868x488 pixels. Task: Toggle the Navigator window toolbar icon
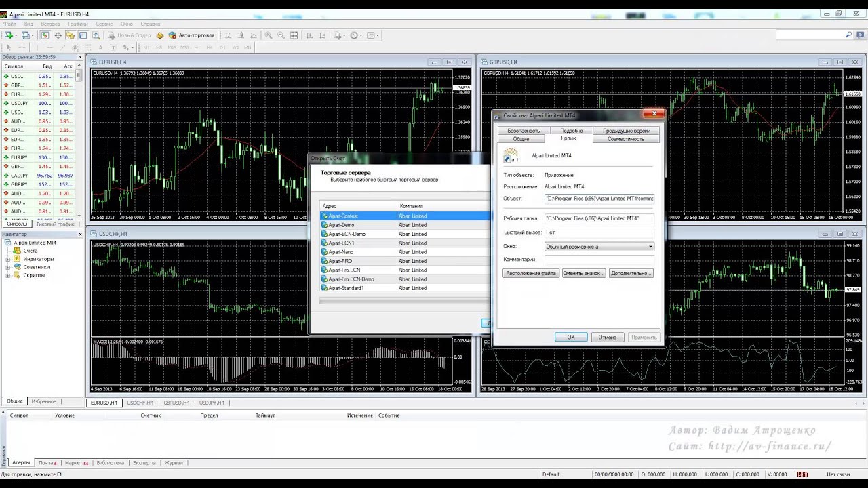tap(70, 35)
